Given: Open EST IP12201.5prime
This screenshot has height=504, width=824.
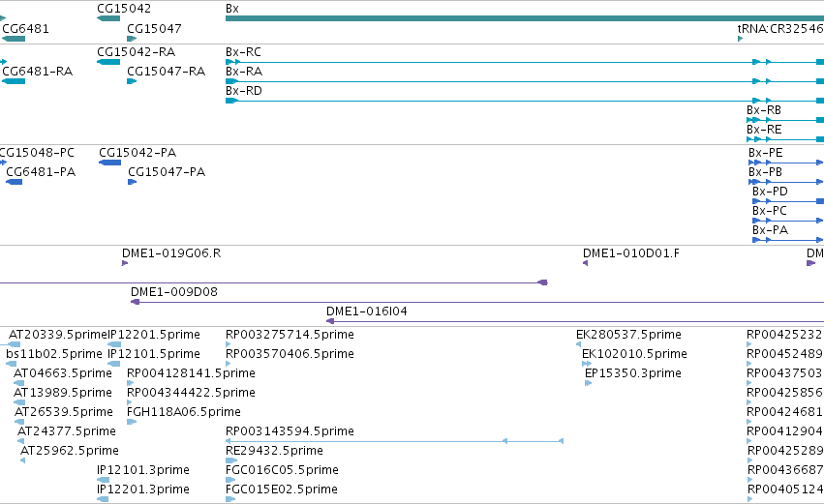Looking at the screenshot, I should click(154, 335).
